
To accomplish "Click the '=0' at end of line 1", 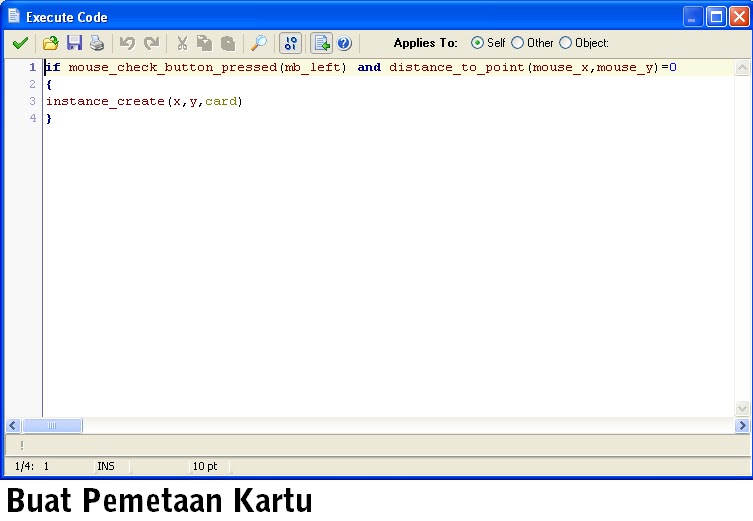I will point(669,67).
